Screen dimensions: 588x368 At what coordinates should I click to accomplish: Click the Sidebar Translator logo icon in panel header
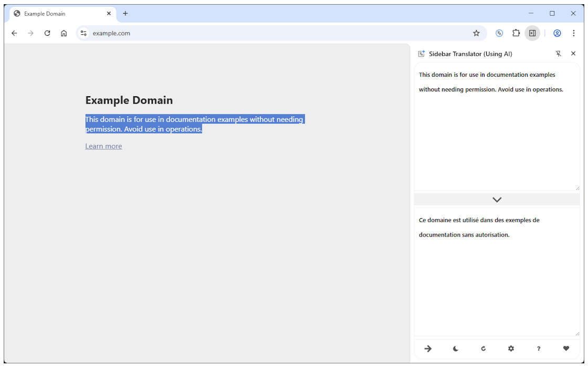click(x=422, y=54)
